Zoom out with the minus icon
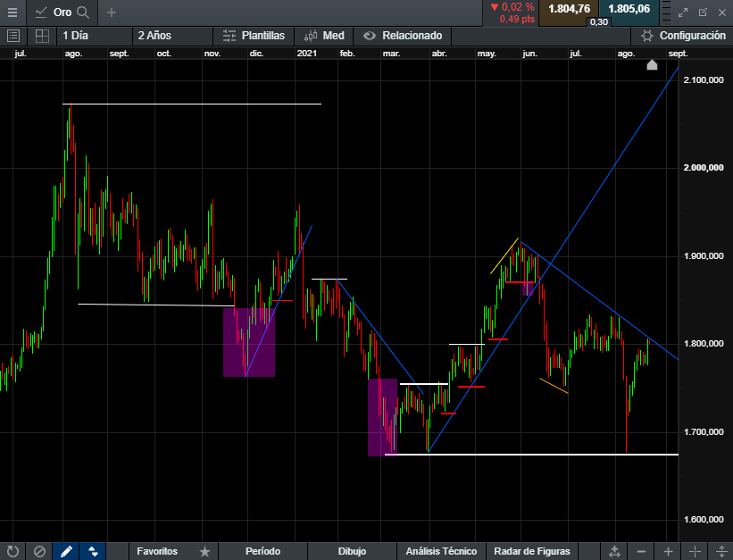 641,552
